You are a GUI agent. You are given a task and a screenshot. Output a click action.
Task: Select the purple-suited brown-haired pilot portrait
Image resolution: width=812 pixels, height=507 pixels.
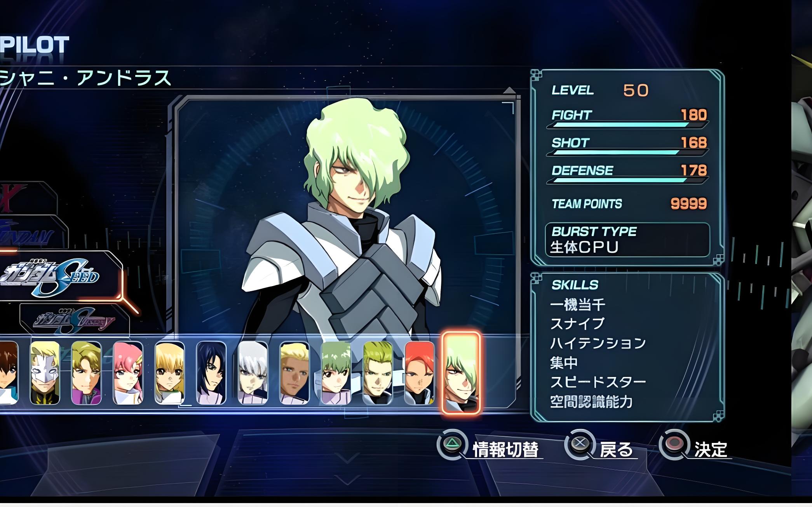click(x=86, y=373)
